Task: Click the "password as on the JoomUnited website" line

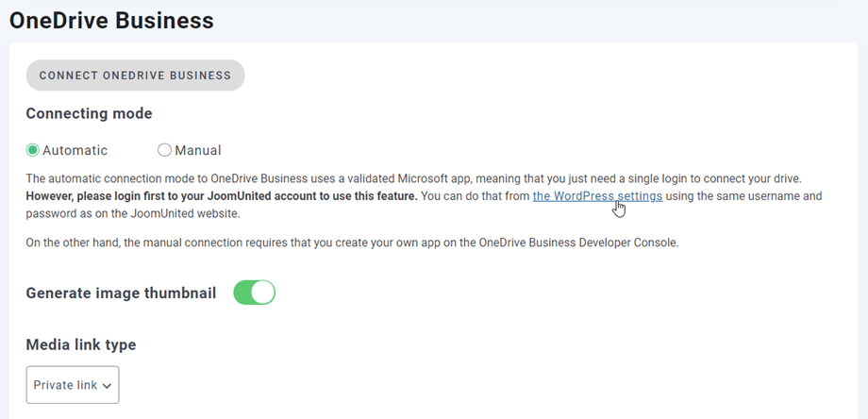Action: tap(134, 214)
